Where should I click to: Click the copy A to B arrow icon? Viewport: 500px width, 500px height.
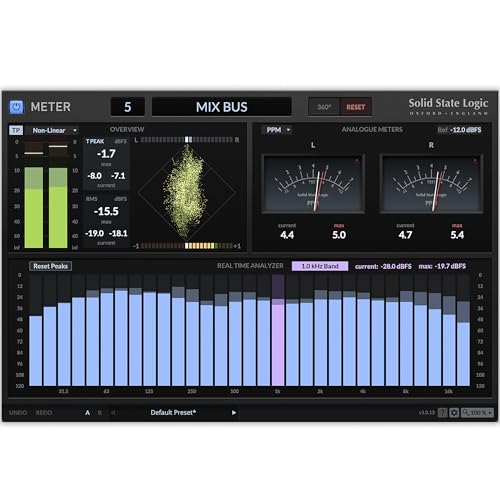pyautogui.click(x=113, y=413)
